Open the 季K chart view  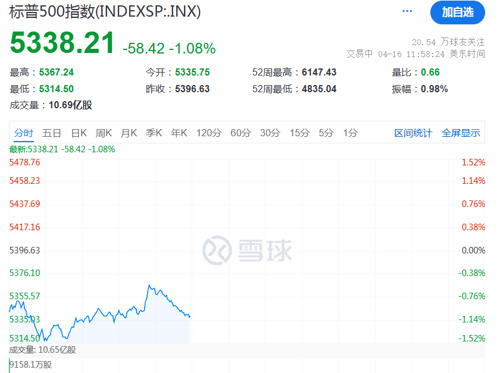point(154,133)
